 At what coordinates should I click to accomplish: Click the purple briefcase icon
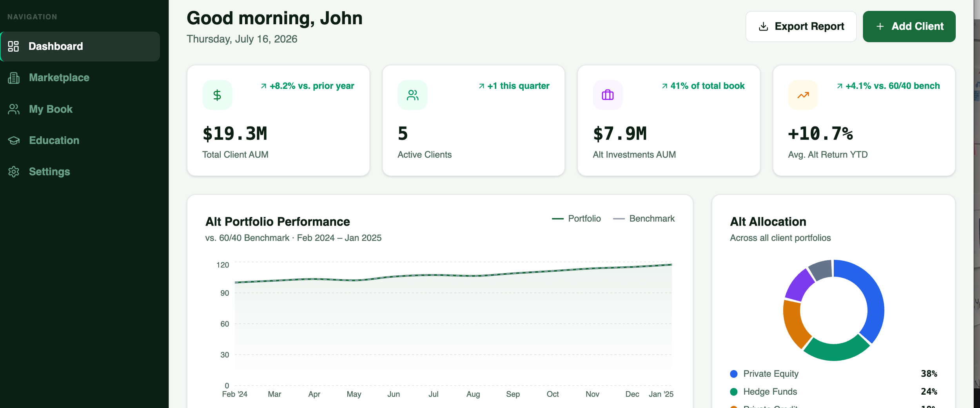608,95
